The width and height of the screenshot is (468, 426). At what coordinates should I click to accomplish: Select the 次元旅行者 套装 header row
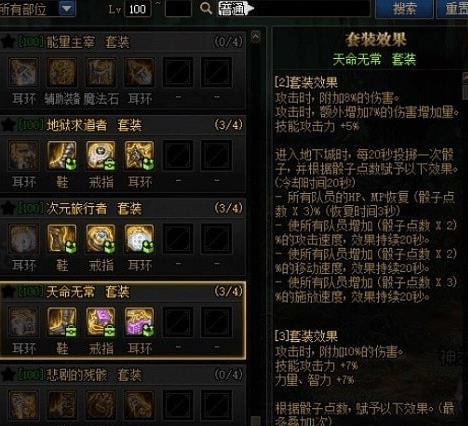[x=123, y=208]
